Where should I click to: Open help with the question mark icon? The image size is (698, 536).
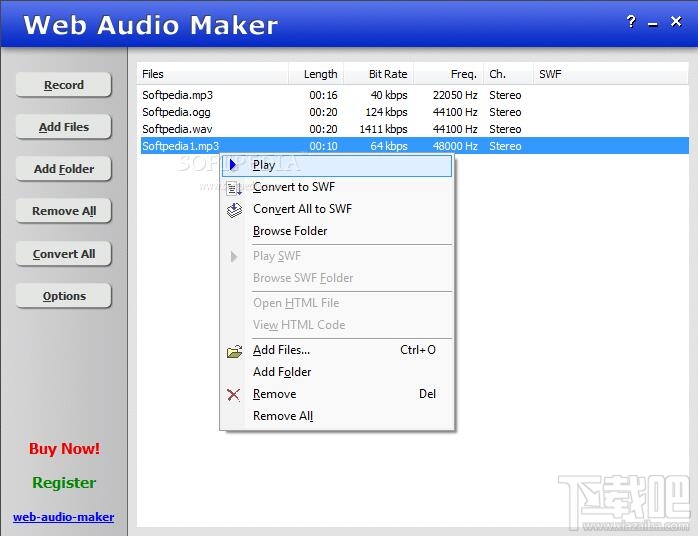(x=631, y=21)
